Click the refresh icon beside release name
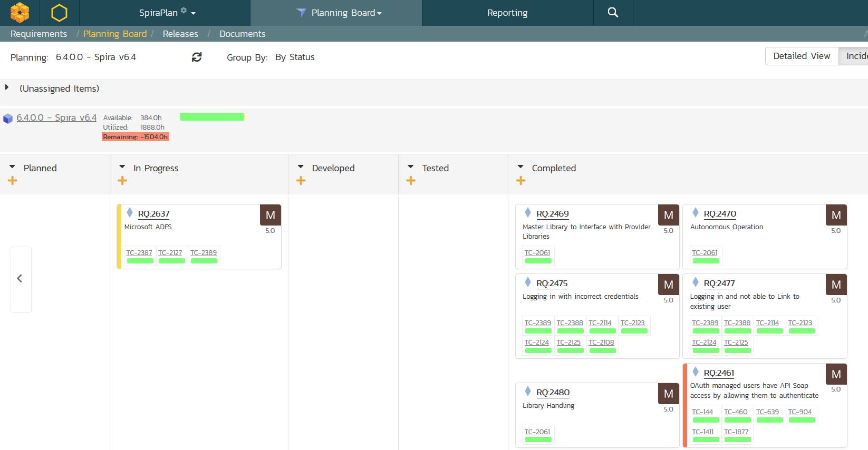868x450 pixels. [x=197, y=57]
